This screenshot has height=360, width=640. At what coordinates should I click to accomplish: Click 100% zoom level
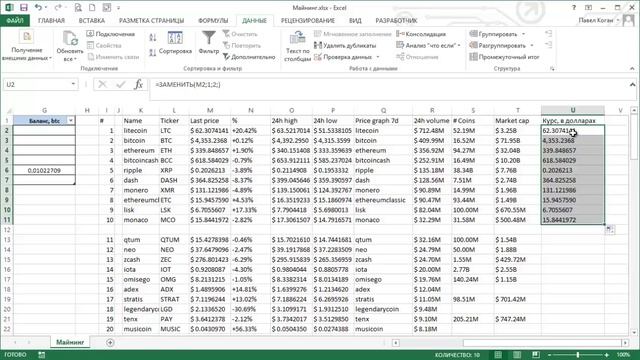[x=623, y=355]
